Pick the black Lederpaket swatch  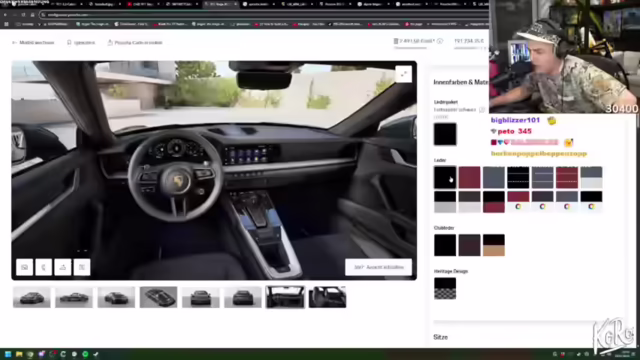tap(445, 134)
